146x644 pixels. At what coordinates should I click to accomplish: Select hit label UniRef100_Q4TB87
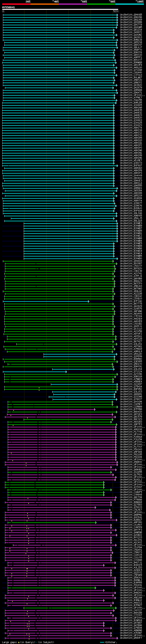(x=131, y=623)
